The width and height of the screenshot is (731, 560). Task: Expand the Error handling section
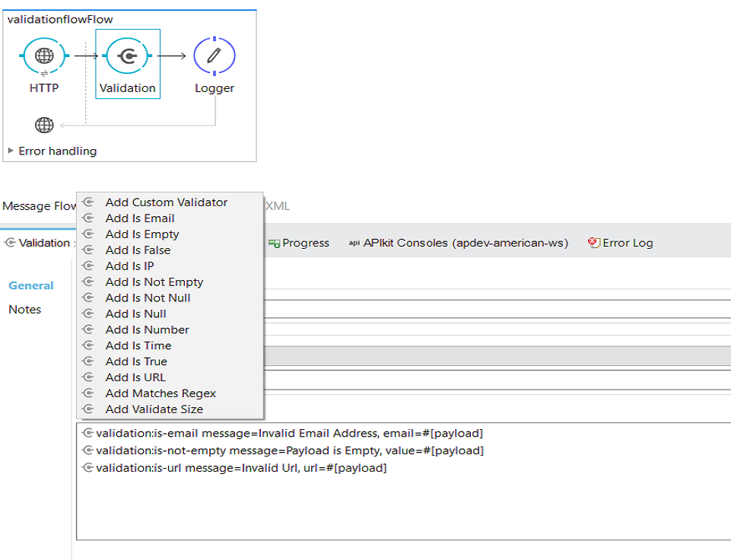click(x=11, y=151)
